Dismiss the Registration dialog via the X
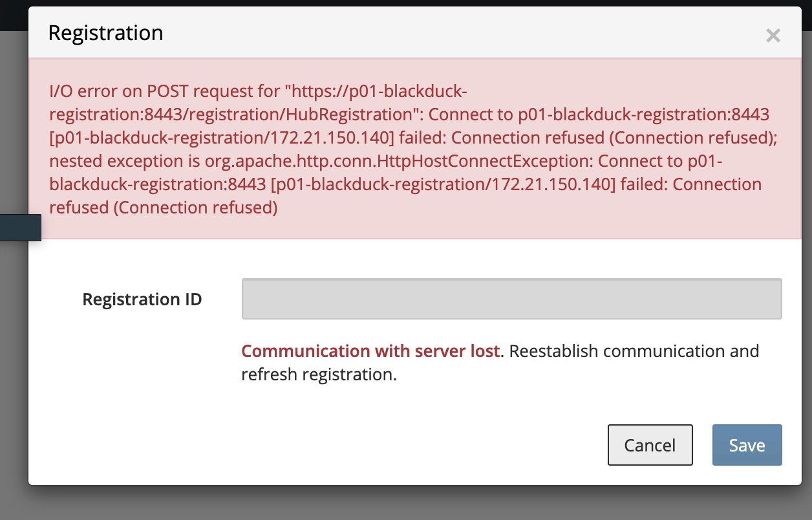Screen dimensions: 812x520 [x=773, y=36]
